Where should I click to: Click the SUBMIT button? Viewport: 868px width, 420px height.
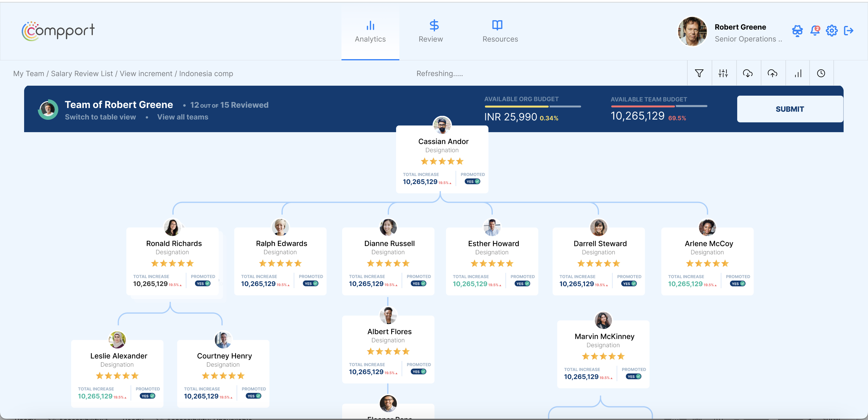790,109
